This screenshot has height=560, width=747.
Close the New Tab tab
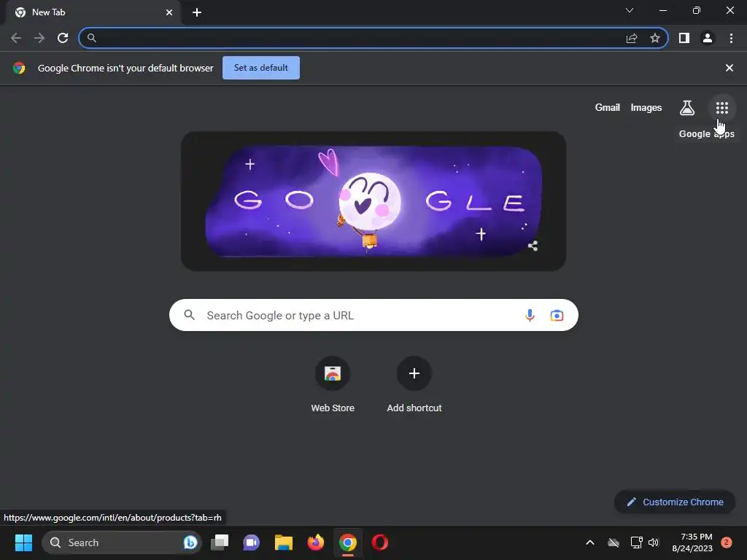169,12
